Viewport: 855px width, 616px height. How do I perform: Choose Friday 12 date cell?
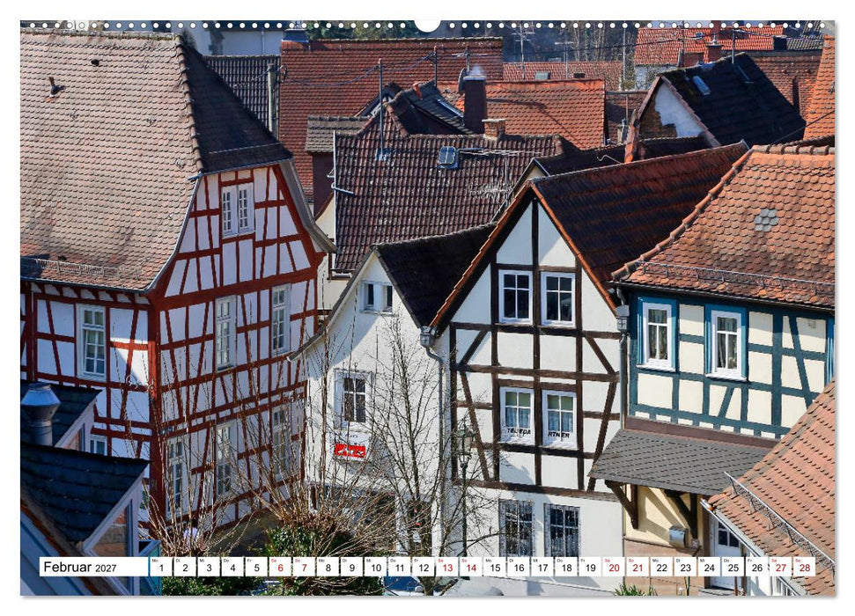click(424, 567)
